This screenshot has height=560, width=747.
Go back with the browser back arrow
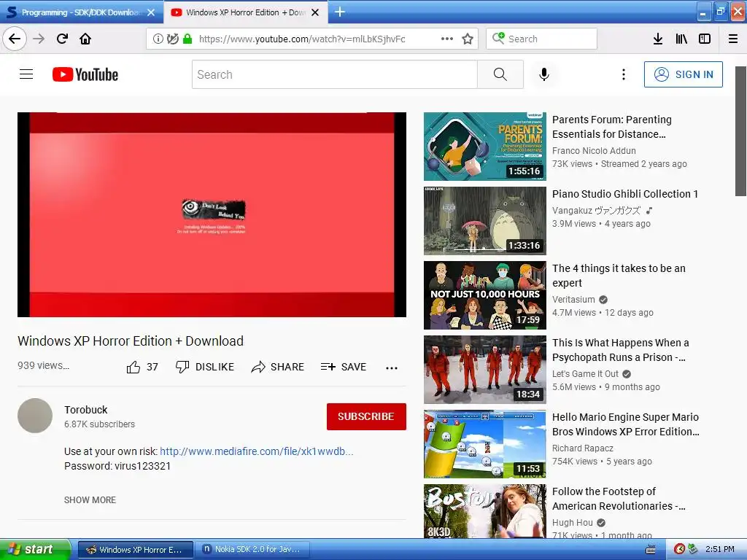click(15, 39)
